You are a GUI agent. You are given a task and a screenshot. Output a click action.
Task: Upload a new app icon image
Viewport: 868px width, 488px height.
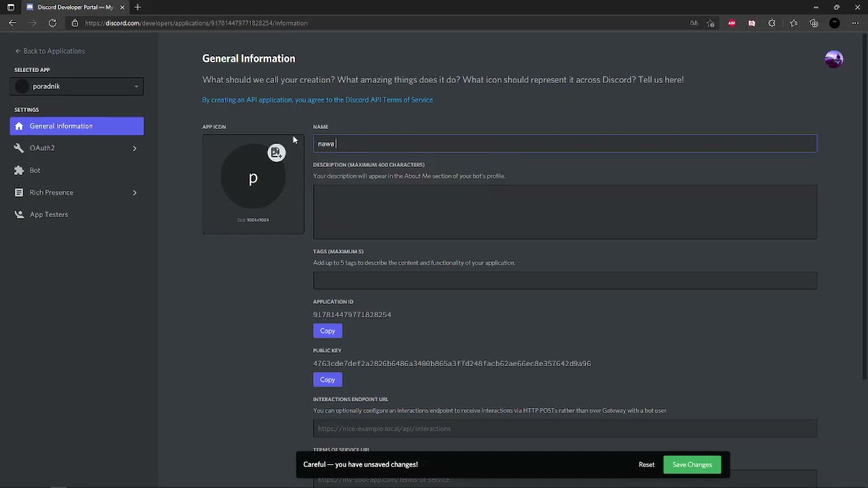[276, 152]
